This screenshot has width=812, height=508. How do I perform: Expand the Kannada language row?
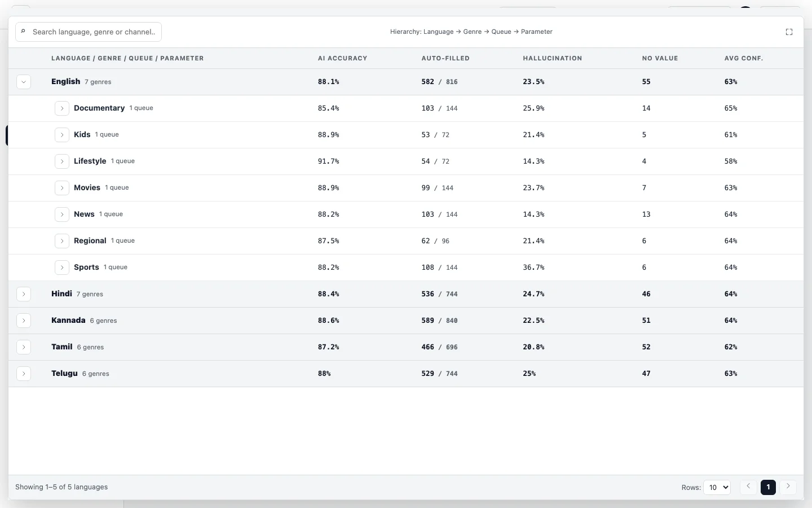tap(24, 321)
